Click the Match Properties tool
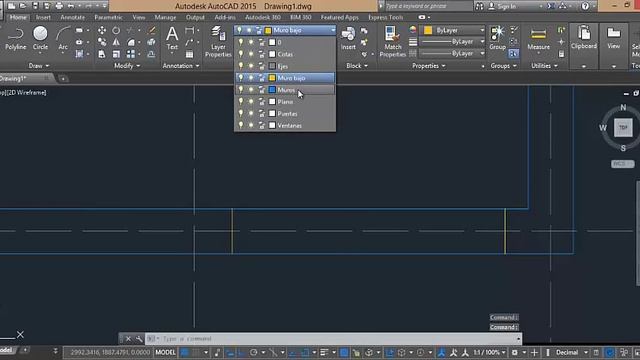The image size is (640, 360). click(393, 41)
